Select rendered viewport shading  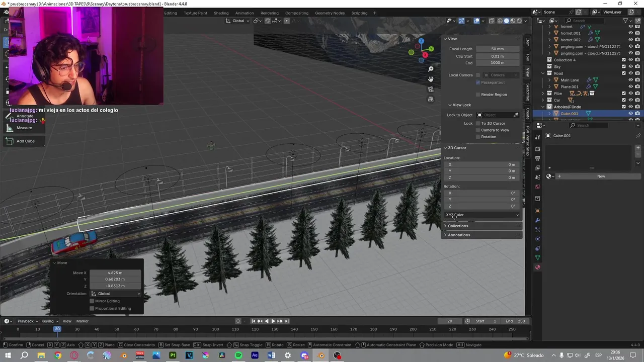pyautogui.click(x=520, y=21)
